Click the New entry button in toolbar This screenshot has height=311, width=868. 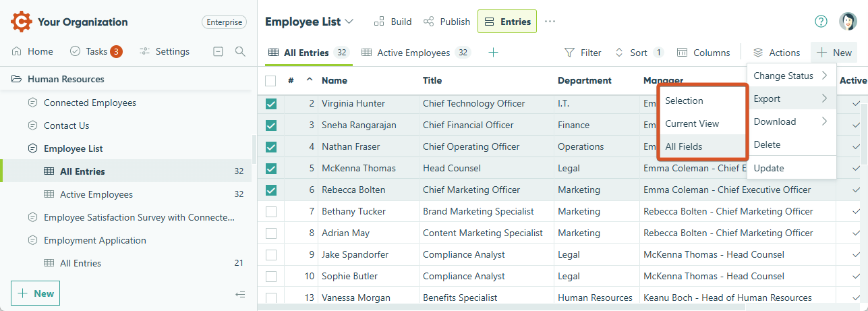[834, 53]
